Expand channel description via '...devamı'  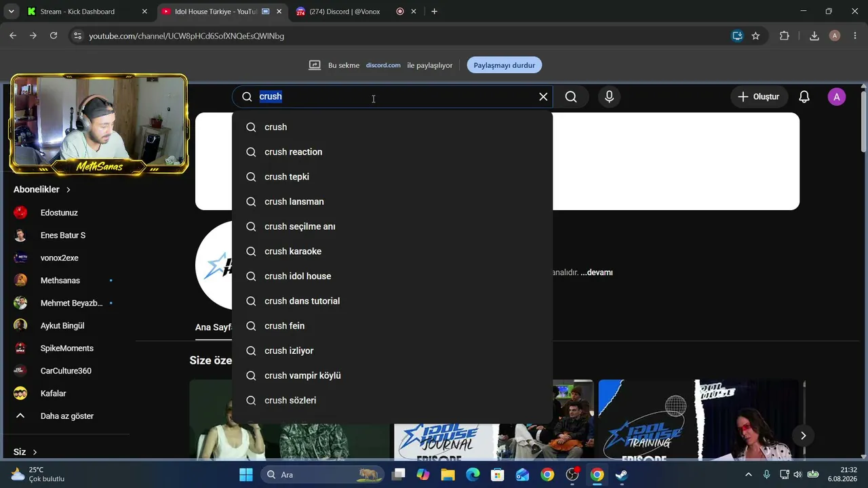coord(597,272)
